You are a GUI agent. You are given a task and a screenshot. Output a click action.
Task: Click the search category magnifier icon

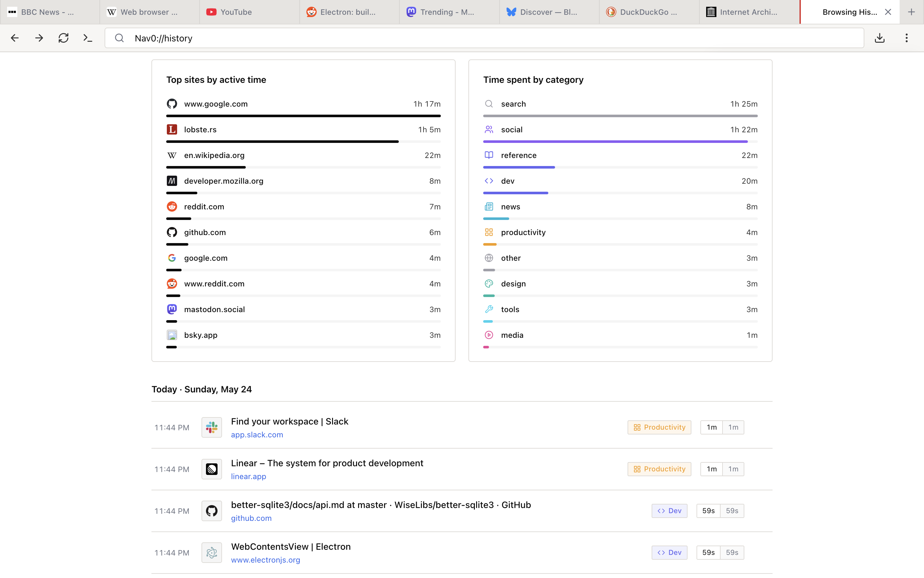click(489, 104)
